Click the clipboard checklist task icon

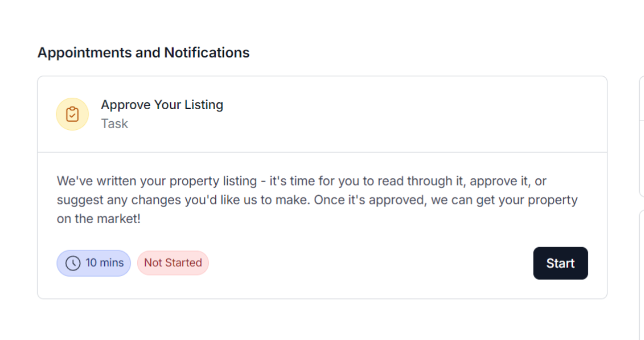(x=72, y=114)
